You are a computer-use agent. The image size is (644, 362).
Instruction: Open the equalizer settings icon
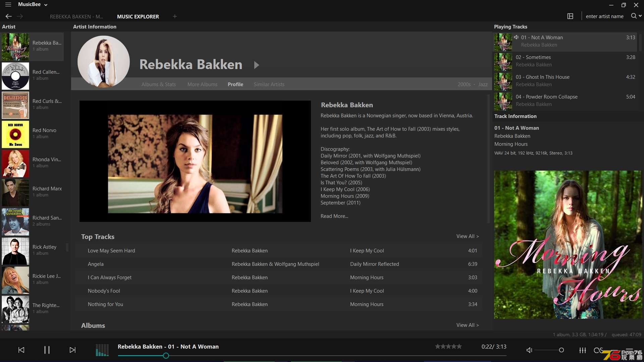[583, 350]
